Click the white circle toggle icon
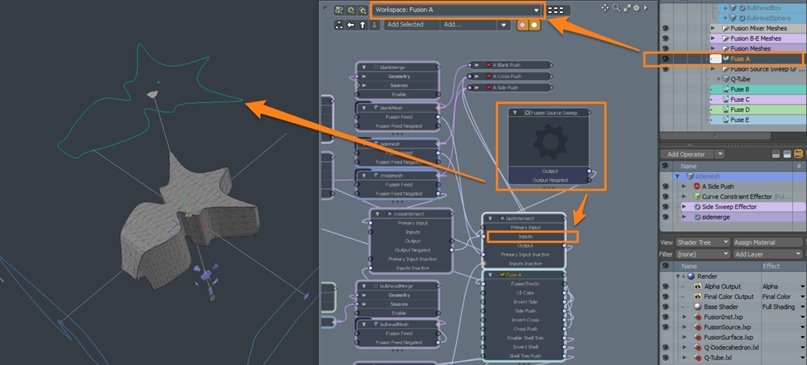The image size is (807, 365). (x=534, y=25)
